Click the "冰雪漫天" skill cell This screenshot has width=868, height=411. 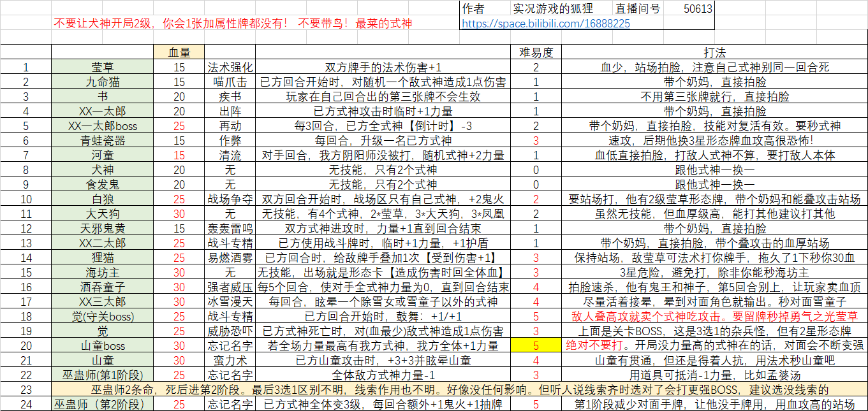tap(230, 301)
